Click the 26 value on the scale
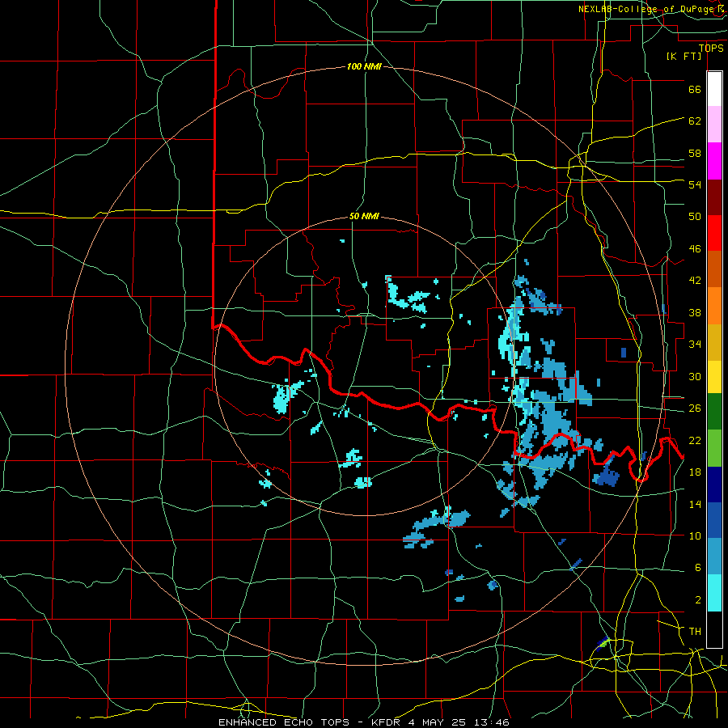The width and height of the screenshot is (728, 728). click(695, 408)
